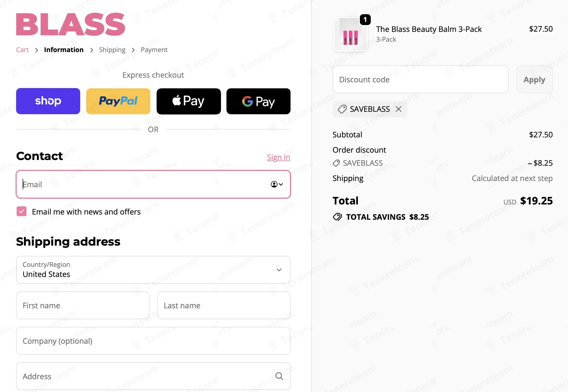The image size is (568, 392).
Task: Open the Shipping breadcrumb step
Action: [112, 50]
